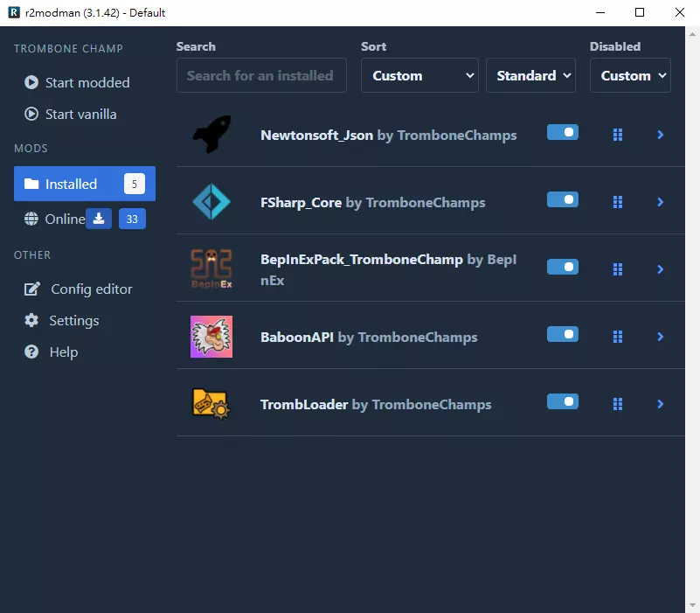700x613 pixels.
Task: Click the scrollbar up arrow
Action: coord(692,34)
